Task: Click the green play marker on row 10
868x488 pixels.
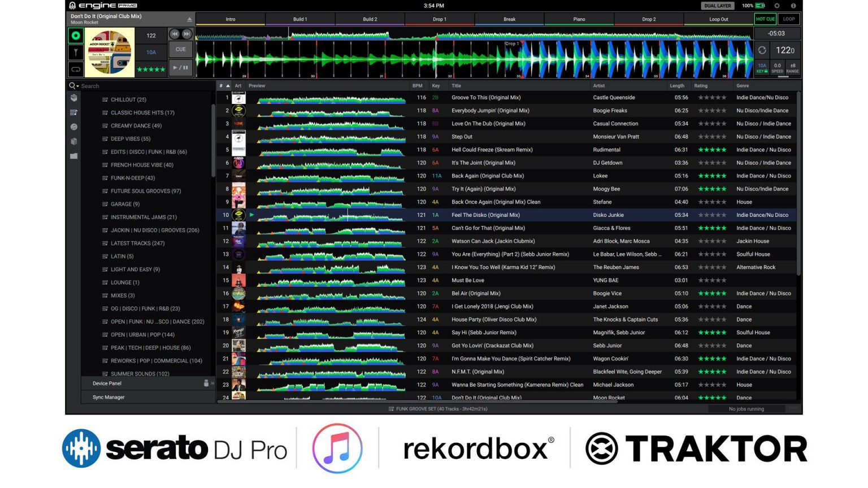Action: click(x=252, y=215)
